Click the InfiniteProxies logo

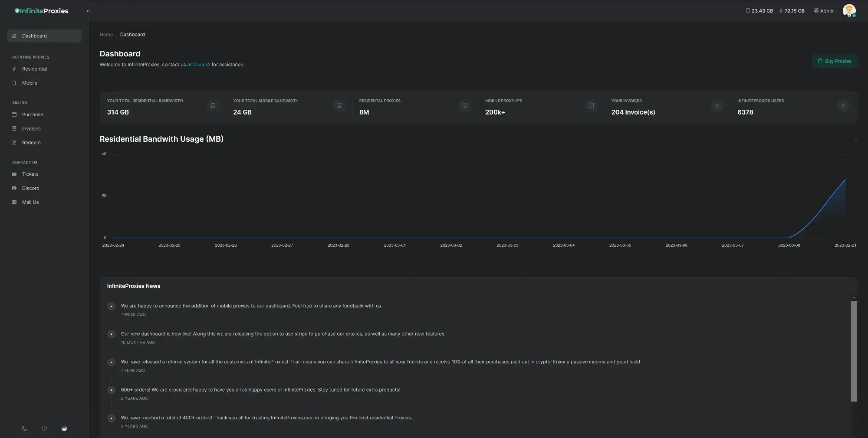click(x=42, y=11)
